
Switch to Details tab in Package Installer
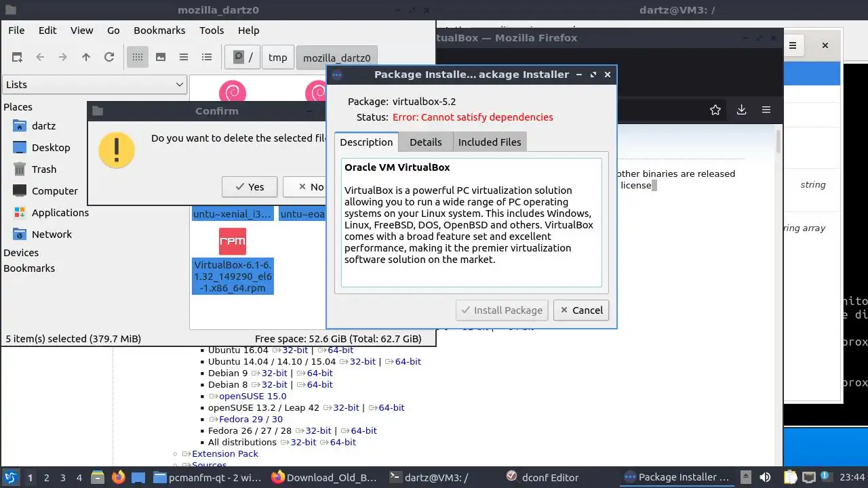click(426, 142)
